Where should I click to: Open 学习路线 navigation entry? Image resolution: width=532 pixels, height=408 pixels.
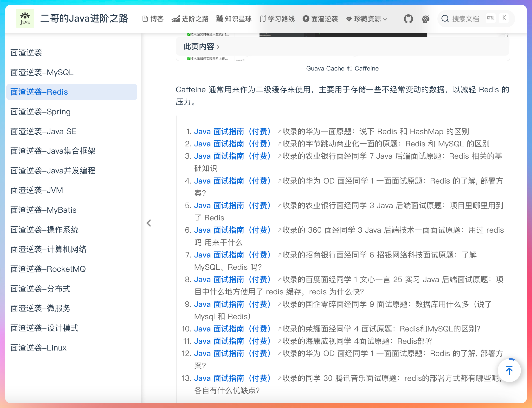click(x=277, y=19)
